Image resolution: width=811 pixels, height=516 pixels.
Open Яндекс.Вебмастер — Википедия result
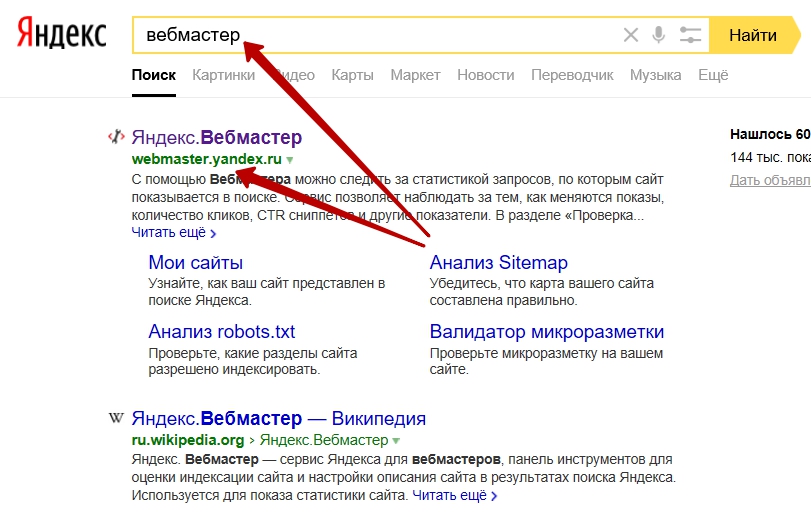click(279, 418)
